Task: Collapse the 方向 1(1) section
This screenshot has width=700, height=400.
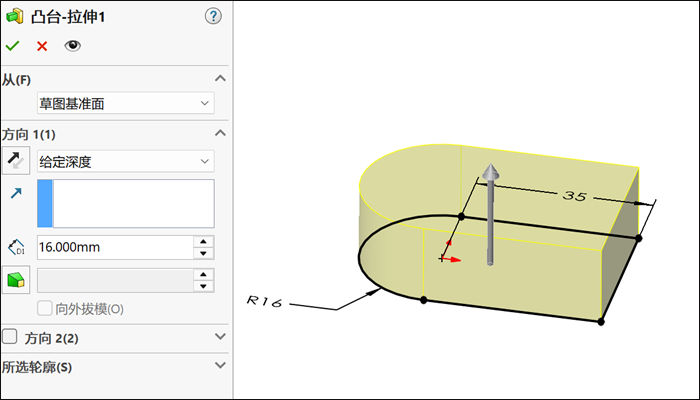Action: (x=220, y=133)
